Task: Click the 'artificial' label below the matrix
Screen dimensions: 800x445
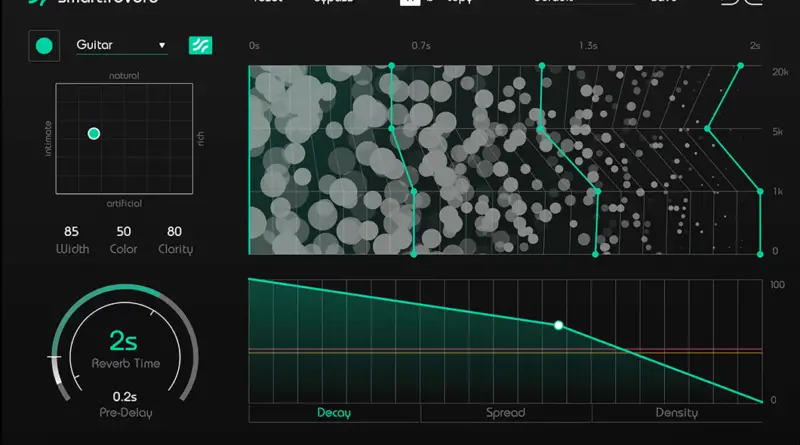Action: click(x=124, y=203)
